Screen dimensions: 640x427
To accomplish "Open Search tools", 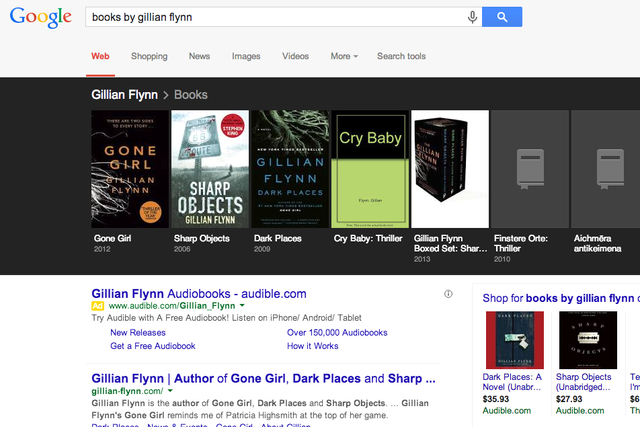I will point(401,56).
